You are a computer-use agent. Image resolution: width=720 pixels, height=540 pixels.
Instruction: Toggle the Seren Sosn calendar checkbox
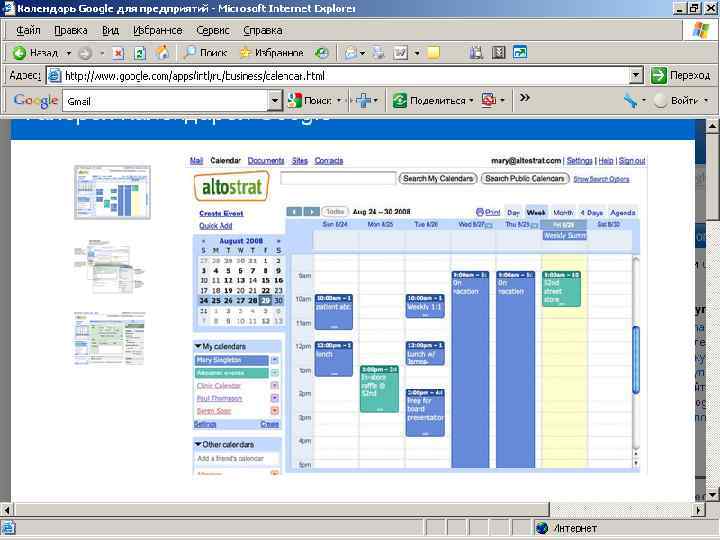(275, 411)
